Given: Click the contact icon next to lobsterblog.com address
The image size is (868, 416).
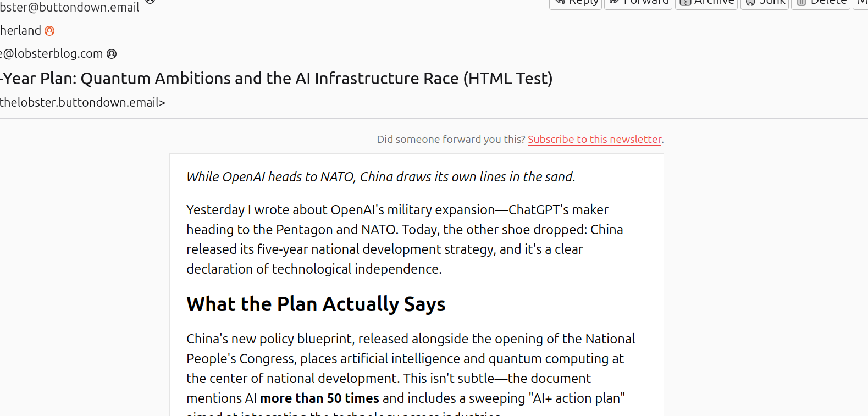Looking at the screenshot, I should 112,54.
